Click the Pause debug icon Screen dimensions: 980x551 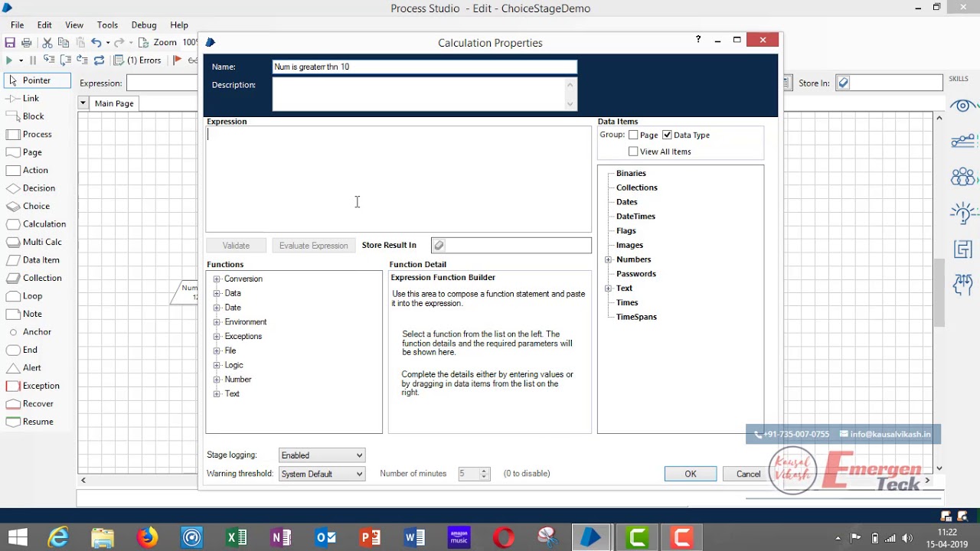click(32, 60)
